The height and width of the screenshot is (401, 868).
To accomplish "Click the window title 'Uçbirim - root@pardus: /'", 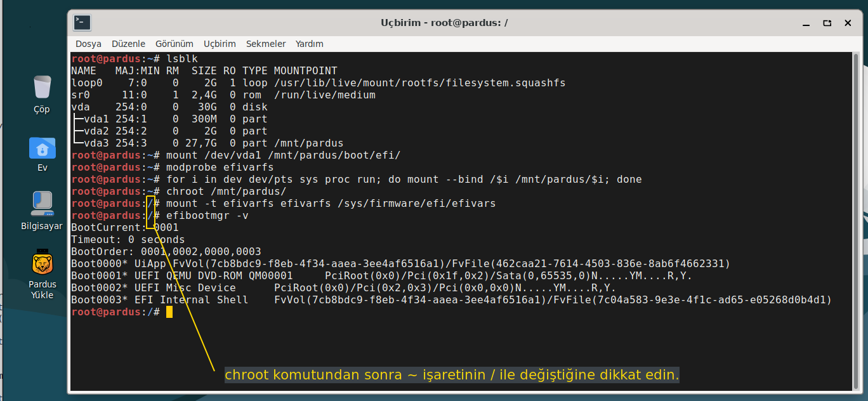I will click(x=444, y=22).
